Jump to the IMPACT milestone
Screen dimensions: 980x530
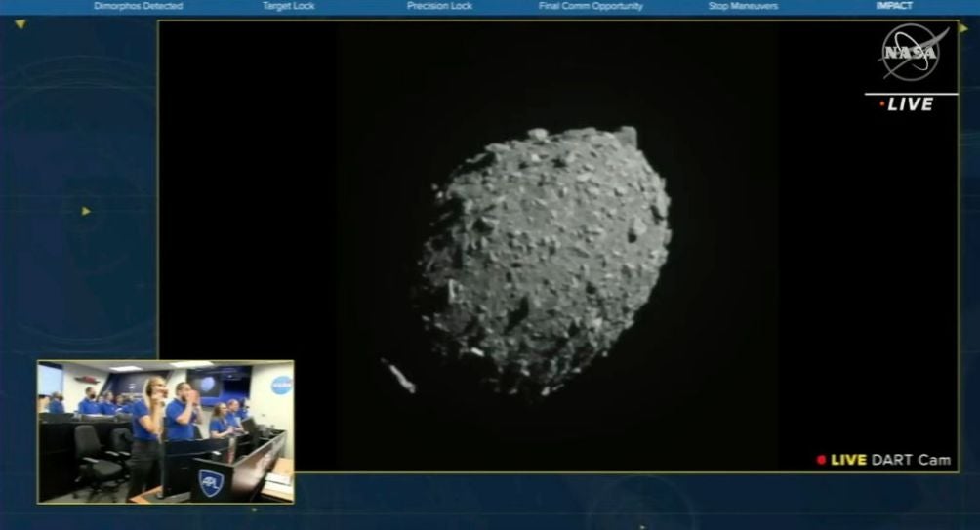tap(894, 6)
